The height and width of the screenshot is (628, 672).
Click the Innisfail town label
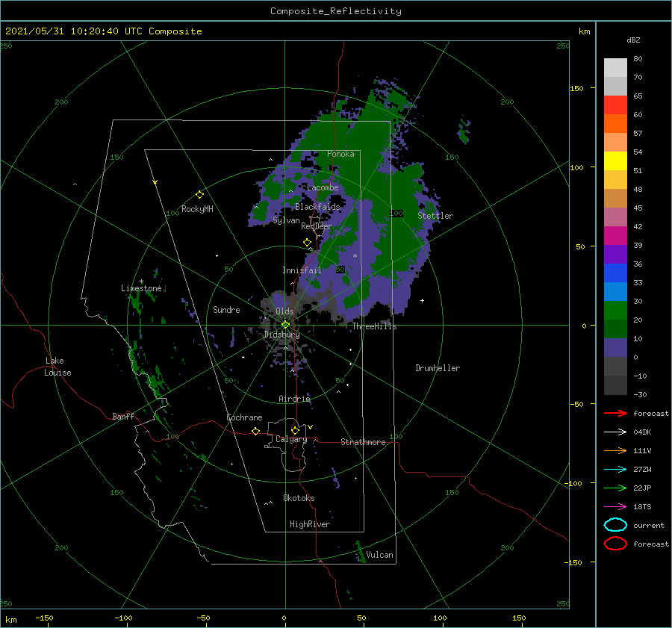point(302,270)
